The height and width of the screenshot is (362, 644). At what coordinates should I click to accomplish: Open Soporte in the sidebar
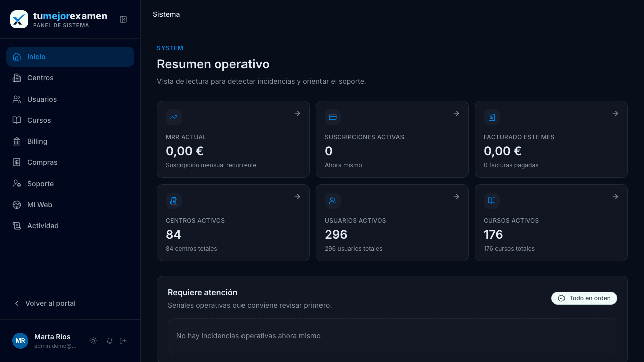(70, 184)
